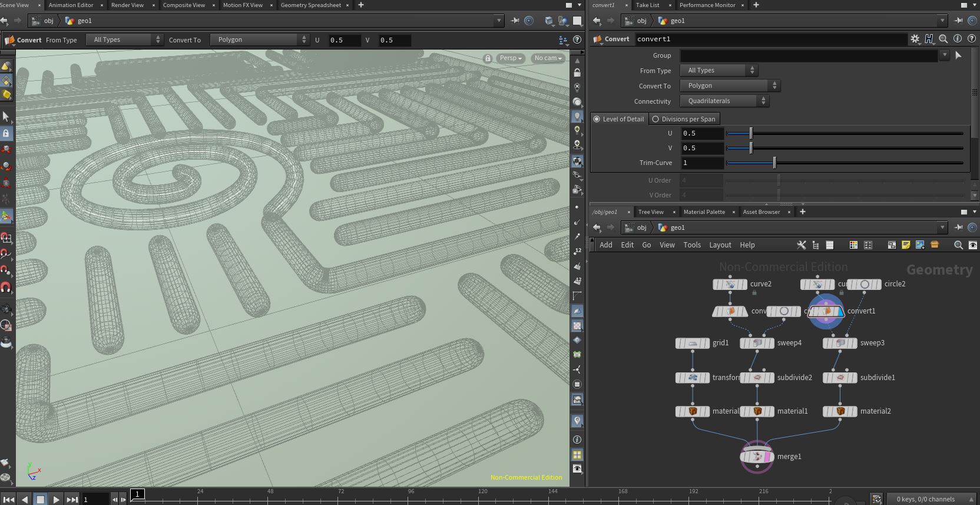Click the Convert node type icon in parameters
Image resolution: width=980 pixels, height=505 pixels.
click(x=598, y=39)
